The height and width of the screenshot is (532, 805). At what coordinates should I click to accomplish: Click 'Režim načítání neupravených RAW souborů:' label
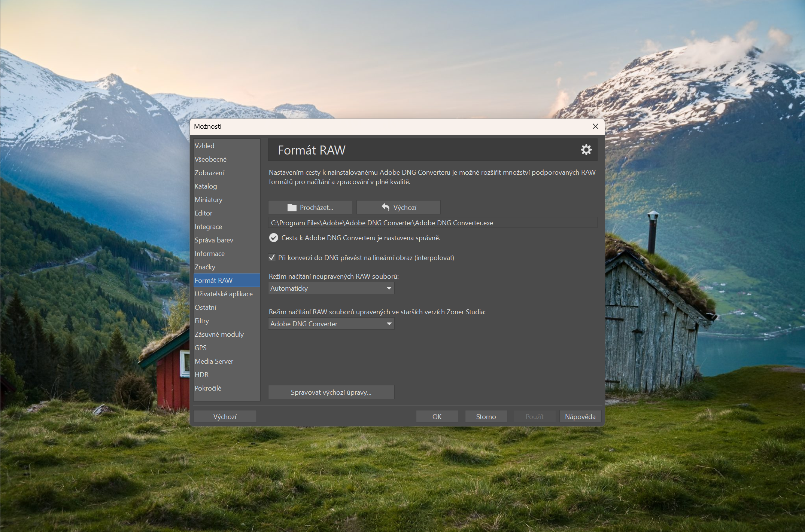point(334,276)
